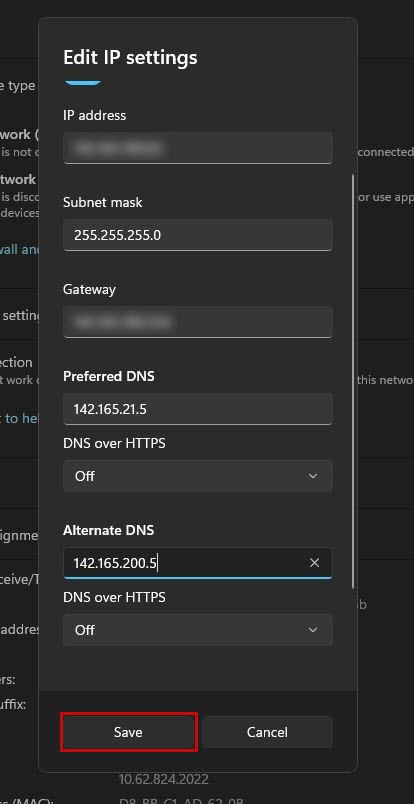414x804 pixels.
Task: Click the dialog's vertical scrollbar
Action: tap(352, 382)
